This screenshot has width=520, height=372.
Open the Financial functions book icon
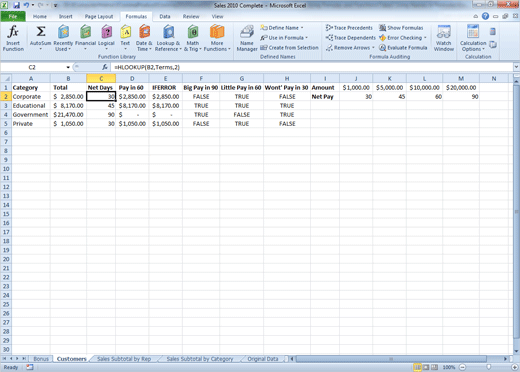tap(85, 32)
